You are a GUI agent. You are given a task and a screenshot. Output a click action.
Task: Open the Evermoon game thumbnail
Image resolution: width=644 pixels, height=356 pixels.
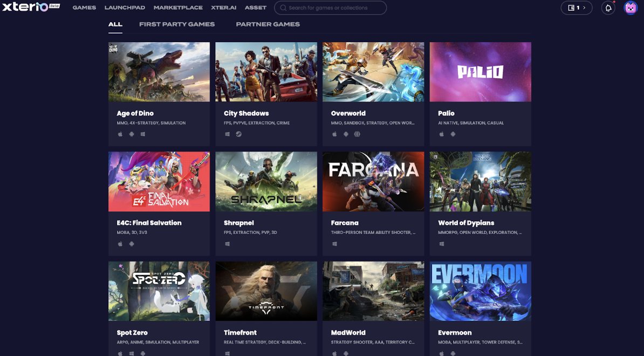(480, 291)
